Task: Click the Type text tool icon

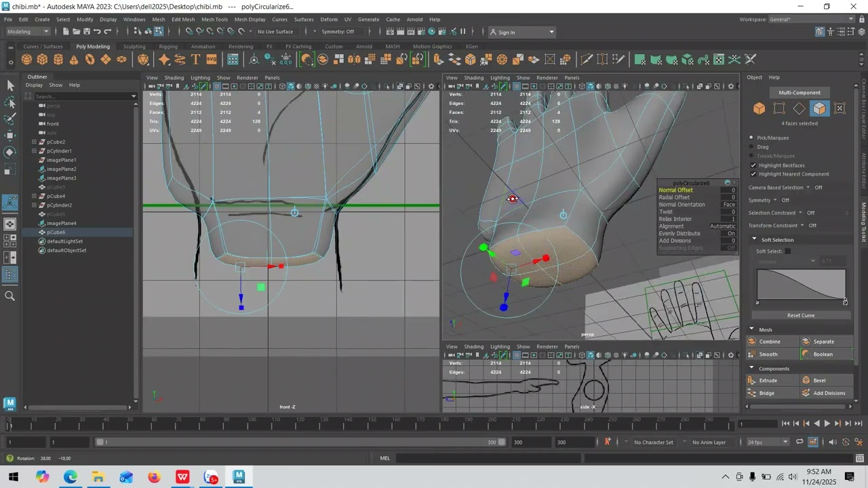Action: pos(195,60)
